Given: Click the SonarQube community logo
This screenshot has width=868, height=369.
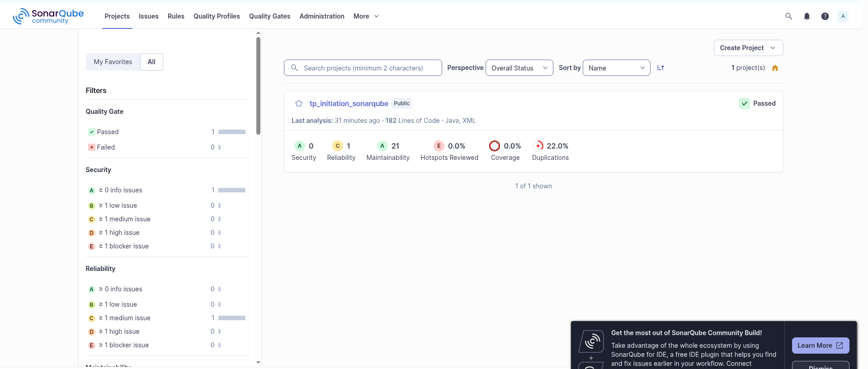Looking at the screenshot, I should (x=48, y=16).
